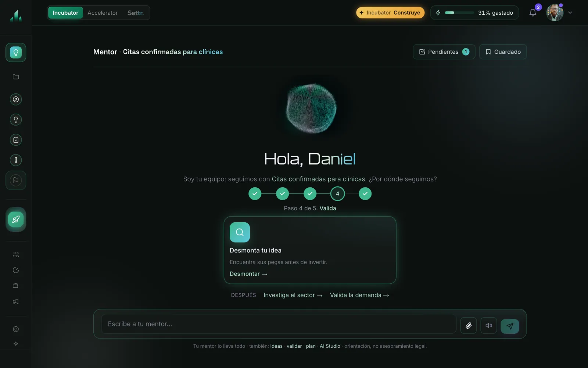
Task: Switch to the Incubator tab
Action: tap(65, 13)
